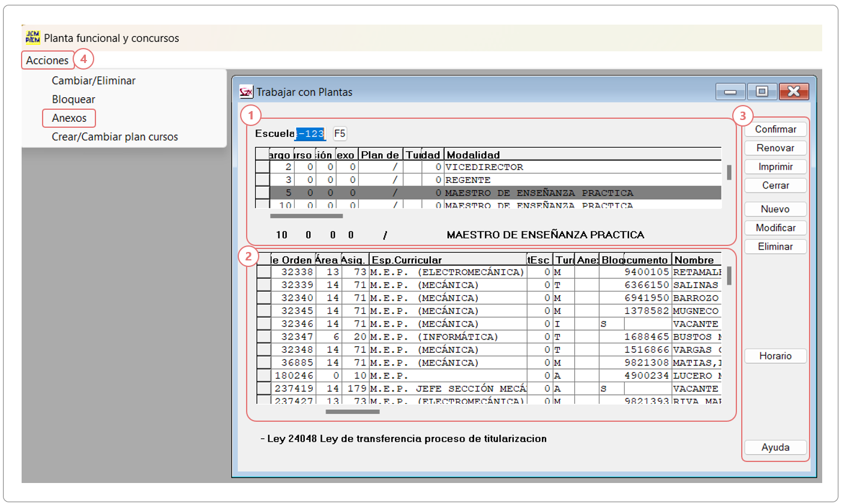Select the M.E.P. (INFORMÁTICA) cell
842x504 pixels.
(x=447, y=337)
